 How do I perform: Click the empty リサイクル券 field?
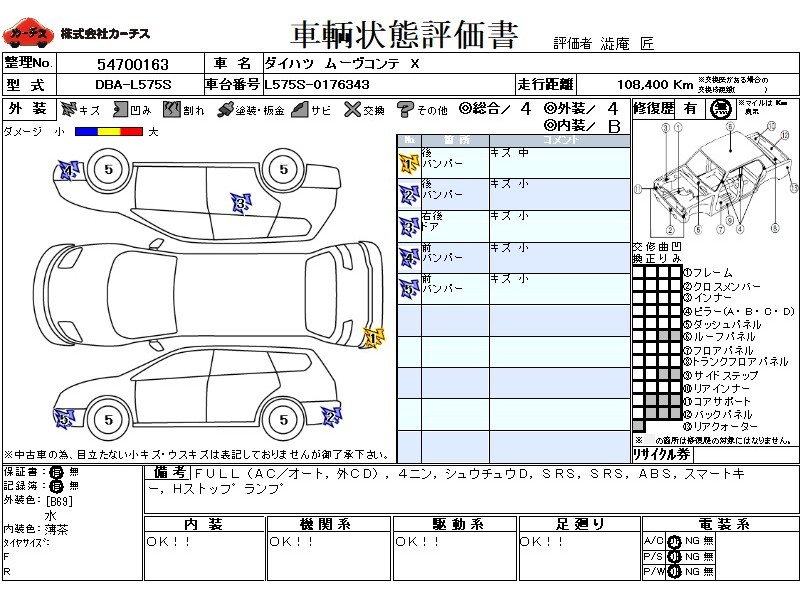[x=745, y=455]
